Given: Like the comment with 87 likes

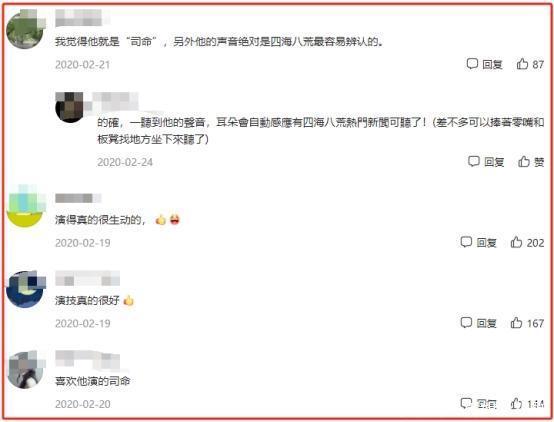Looking at the screenshot, I should tap(522, 64).
